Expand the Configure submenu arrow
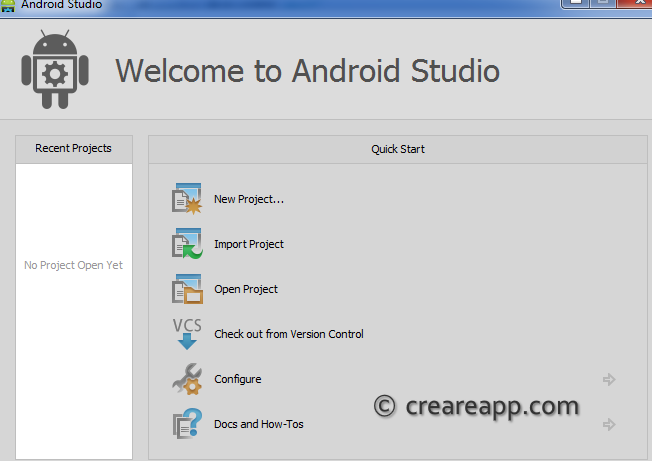This screenshot has width=652, height=461. click(609, 379)
